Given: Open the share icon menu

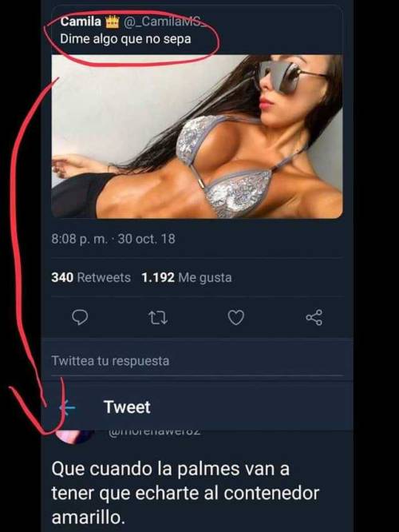Looking at the screenshot, I should [314, 318].
